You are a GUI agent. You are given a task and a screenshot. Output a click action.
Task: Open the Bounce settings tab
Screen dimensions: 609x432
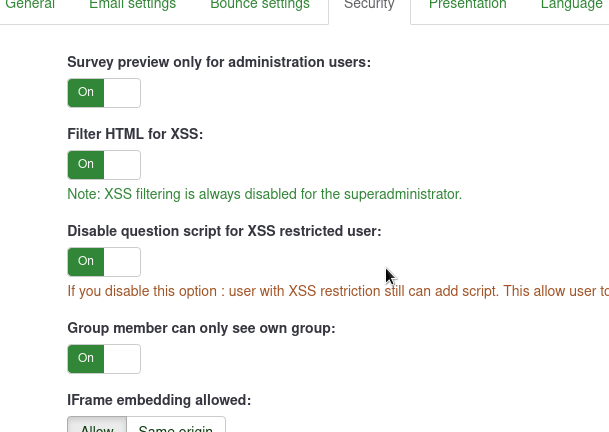(260, 5)
